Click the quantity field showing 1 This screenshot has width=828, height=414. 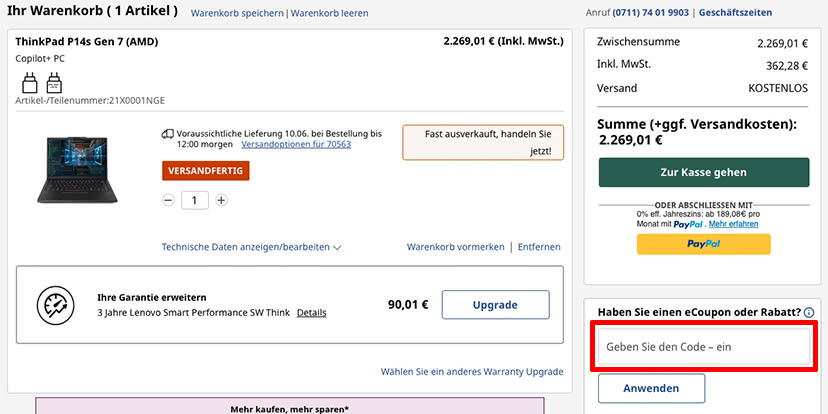click(195, 201)
